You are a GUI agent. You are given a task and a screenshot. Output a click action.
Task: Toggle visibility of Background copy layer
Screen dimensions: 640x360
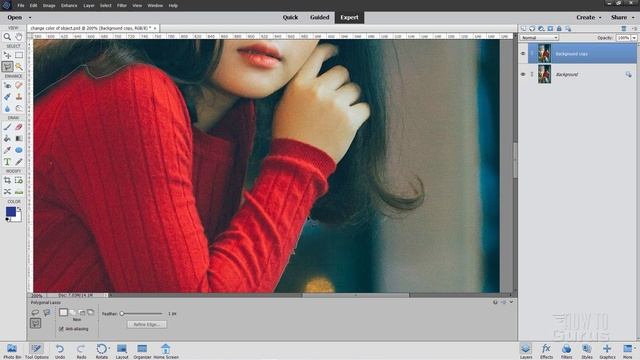click(x=523, y=53)
